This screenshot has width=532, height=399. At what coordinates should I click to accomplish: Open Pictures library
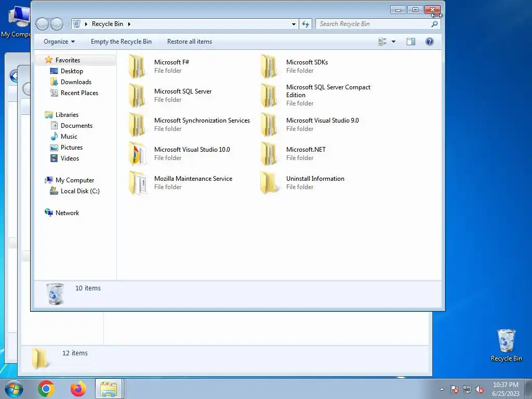pyautogui.click(x=72, y=147)
